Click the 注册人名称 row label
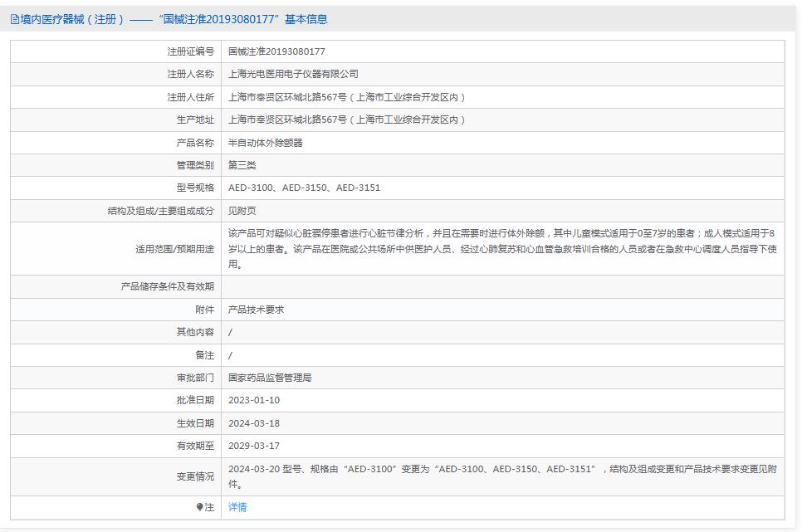 pyautogui.click(x=191, y=74)
